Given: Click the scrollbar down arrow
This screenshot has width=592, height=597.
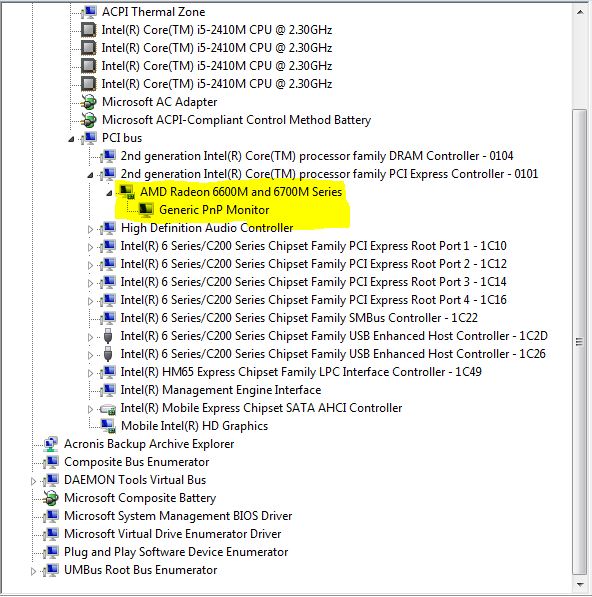Looking at the screenshot, I should click(x=580, y=584).
